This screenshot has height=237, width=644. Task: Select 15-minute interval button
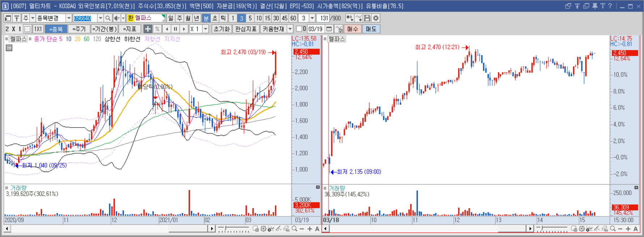coord(267,18)
